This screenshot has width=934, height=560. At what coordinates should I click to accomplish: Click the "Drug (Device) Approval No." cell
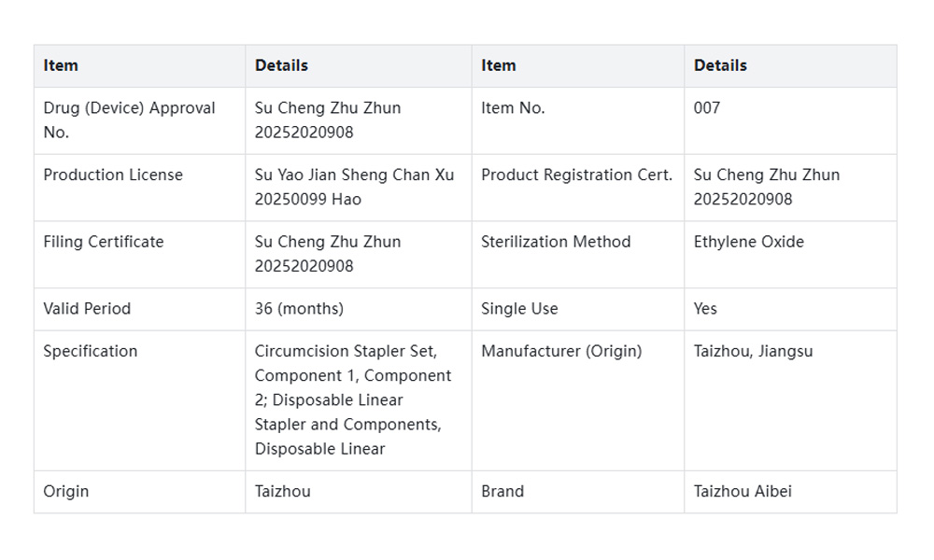click(x=129, y=120)
